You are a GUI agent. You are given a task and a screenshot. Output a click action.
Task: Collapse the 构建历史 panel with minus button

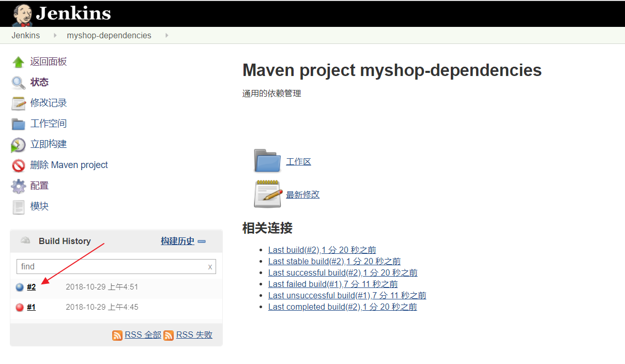[202, 241]
